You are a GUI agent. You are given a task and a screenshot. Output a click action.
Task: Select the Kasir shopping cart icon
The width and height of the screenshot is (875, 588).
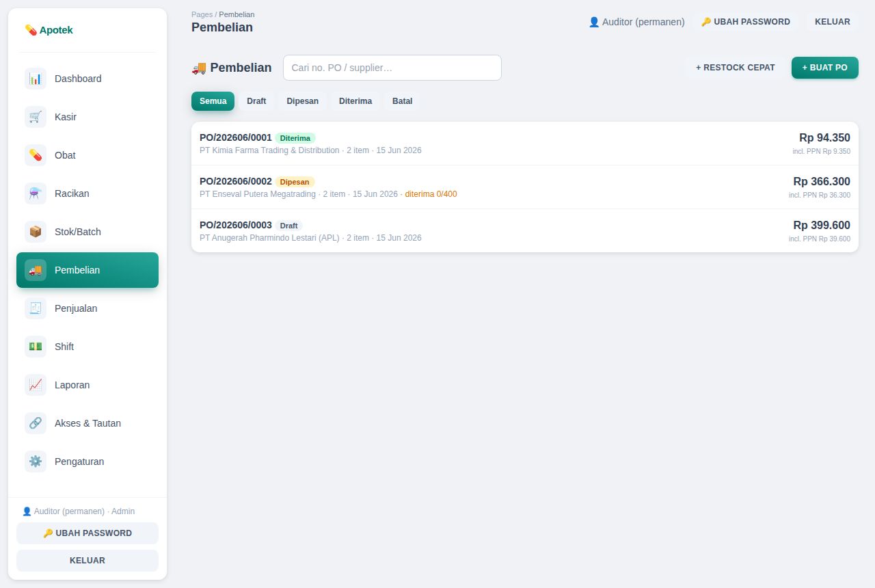(x=36, y=117)
